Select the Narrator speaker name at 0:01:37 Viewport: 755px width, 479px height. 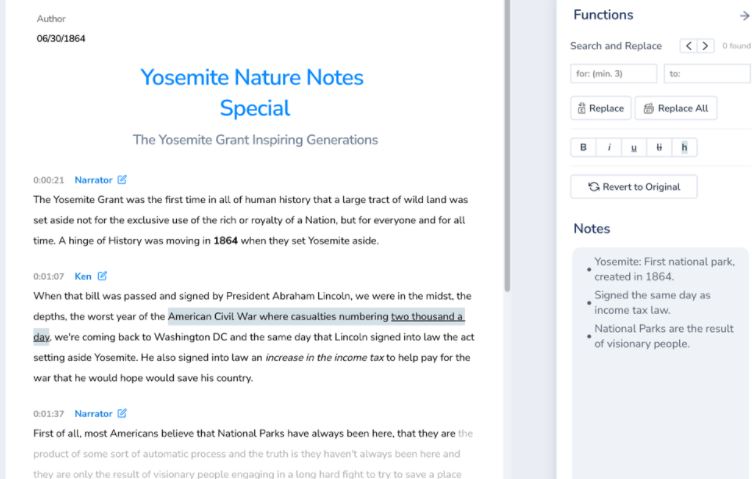(x=93, y=414)
